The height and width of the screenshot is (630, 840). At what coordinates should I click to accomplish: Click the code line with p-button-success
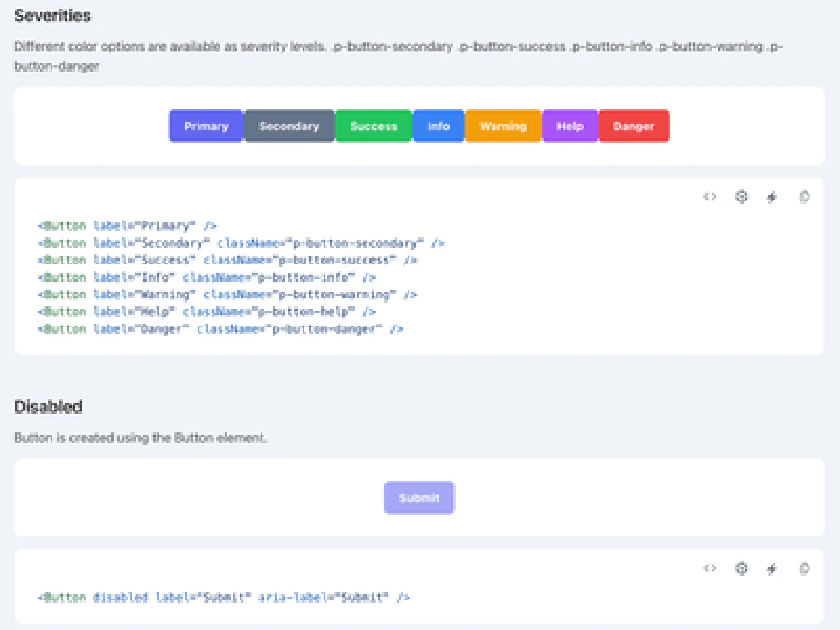227,260
